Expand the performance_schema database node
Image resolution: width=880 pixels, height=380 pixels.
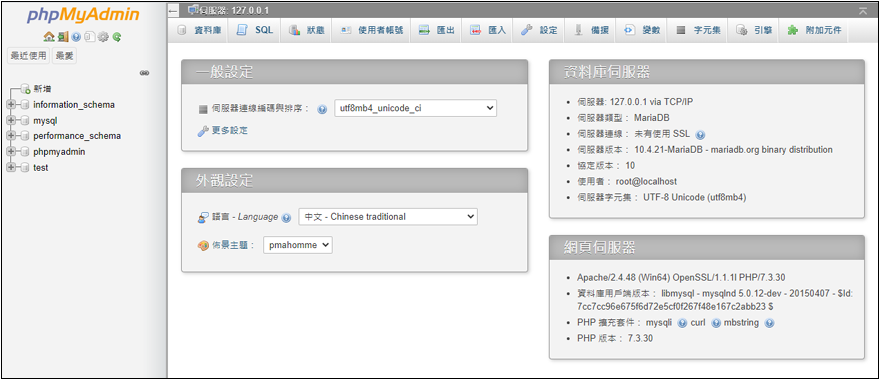pyautogui.click(x=10, y=136)
